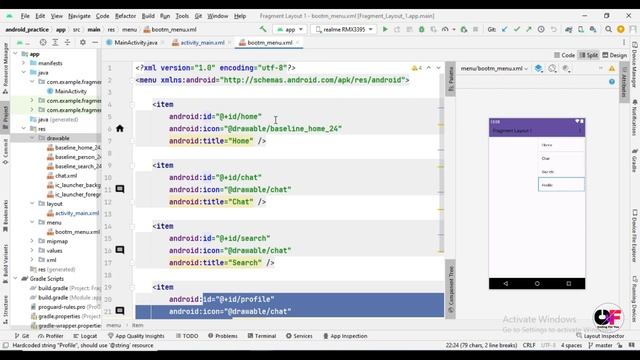
Task: Expand the values folder
Action: pyautogui.click(x=32, y=250)
